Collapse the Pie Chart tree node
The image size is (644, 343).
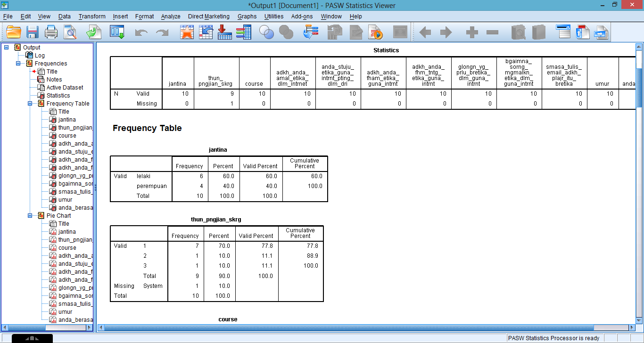coord(30,215)
